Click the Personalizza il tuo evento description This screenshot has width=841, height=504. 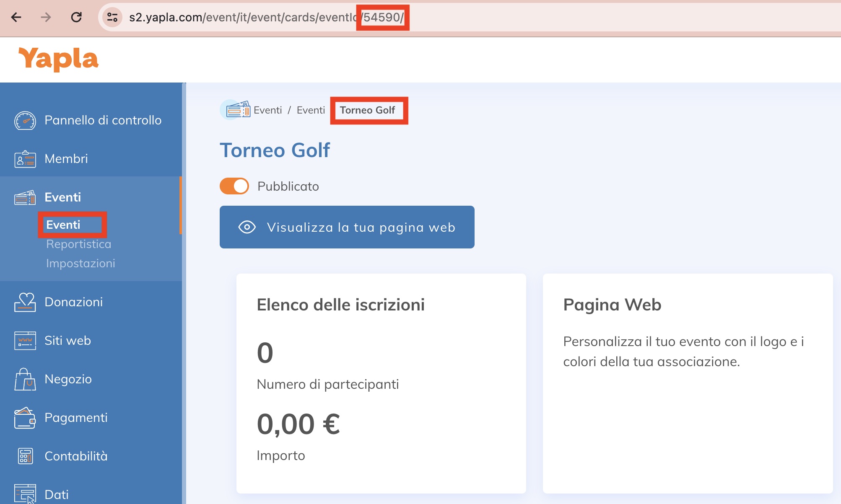[684, 352]
